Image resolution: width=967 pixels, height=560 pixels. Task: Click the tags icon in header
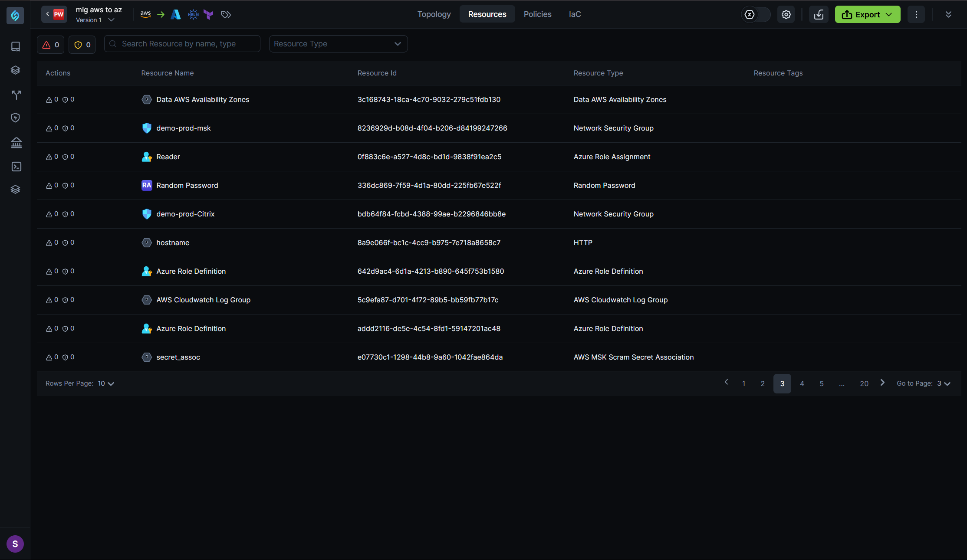click(226, 14)
